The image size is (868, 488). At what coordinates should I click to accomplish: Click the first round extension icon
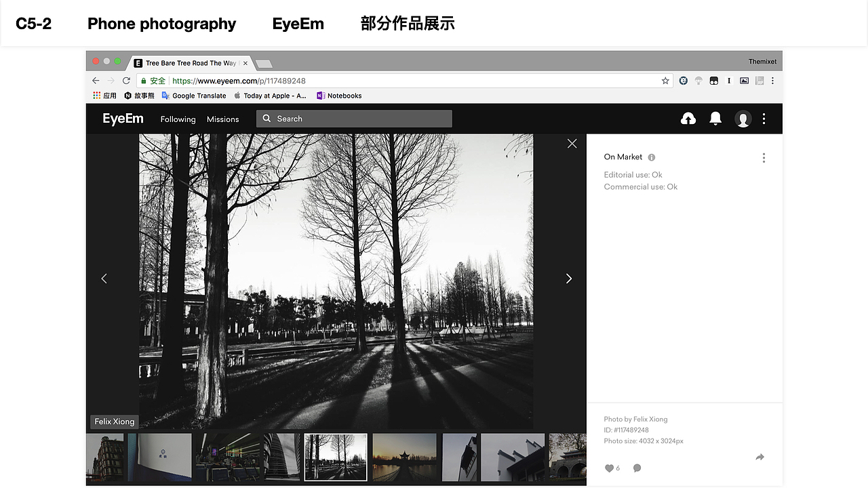coord(684,81)
